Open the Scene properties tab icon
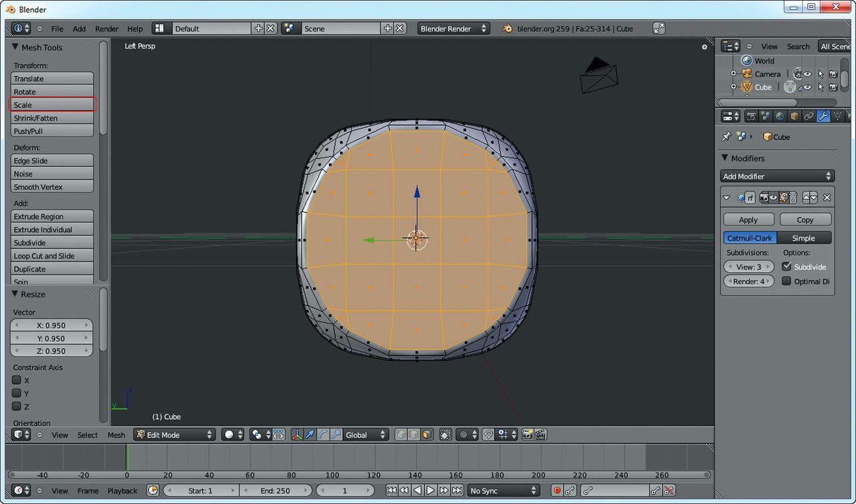Image resolution: width=856 pixels, height=504 pixels. point(766,116)
